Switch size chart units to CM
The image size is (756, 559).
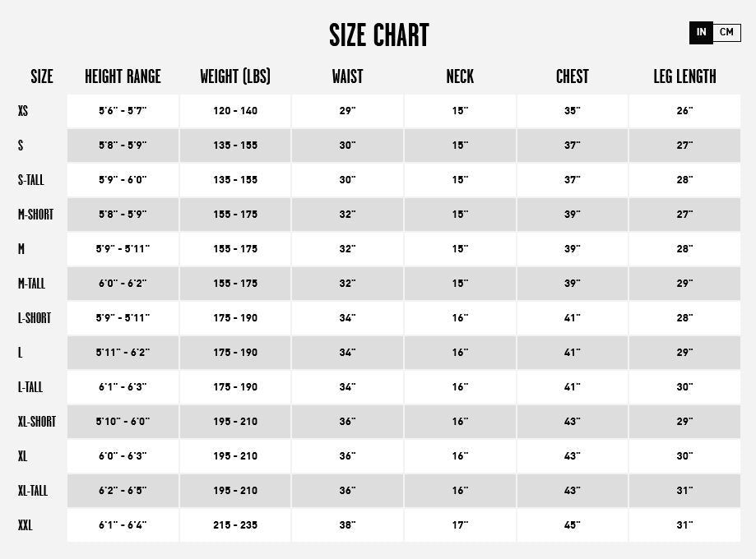coord(726,33)
